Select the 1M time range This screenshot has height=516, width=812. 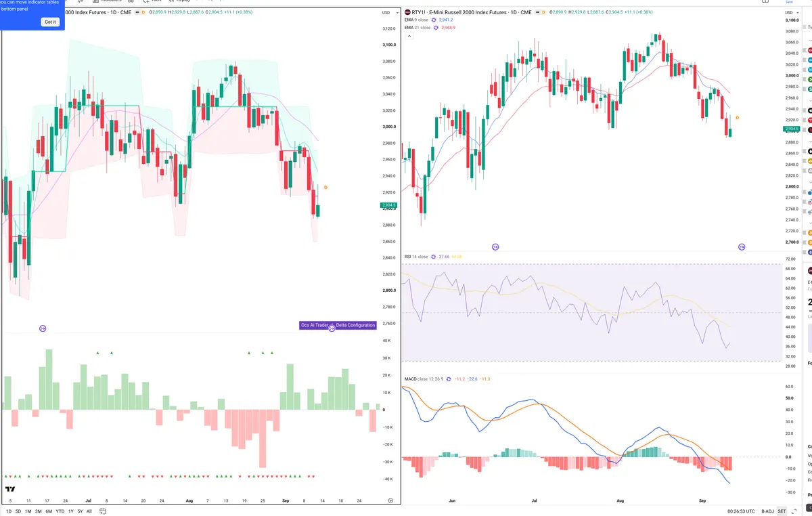coord(28,511)
